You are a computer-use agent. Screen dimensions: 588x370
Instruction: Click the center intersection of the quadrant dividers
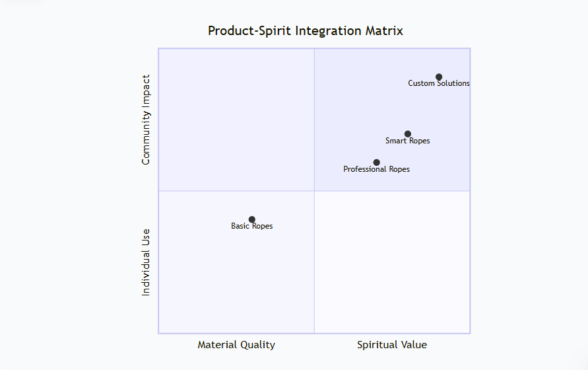click(314, 191)
